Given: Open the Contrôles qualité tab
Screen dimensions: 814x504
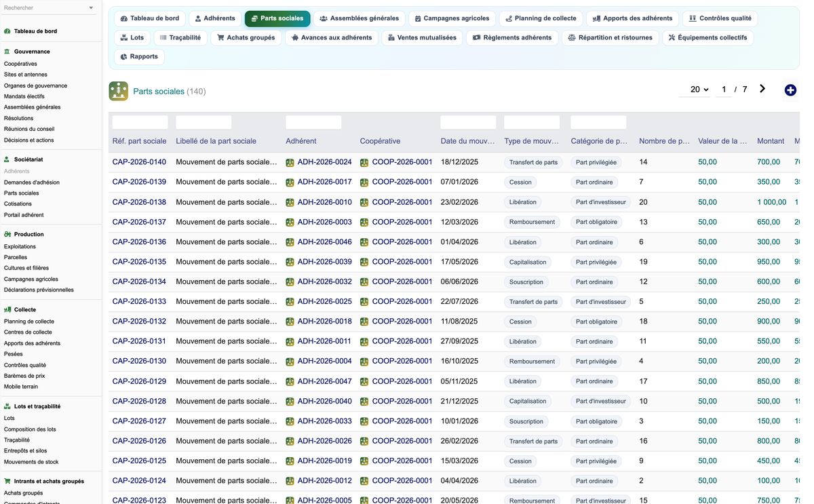Looking at the screenshot, I should point(720,18).
